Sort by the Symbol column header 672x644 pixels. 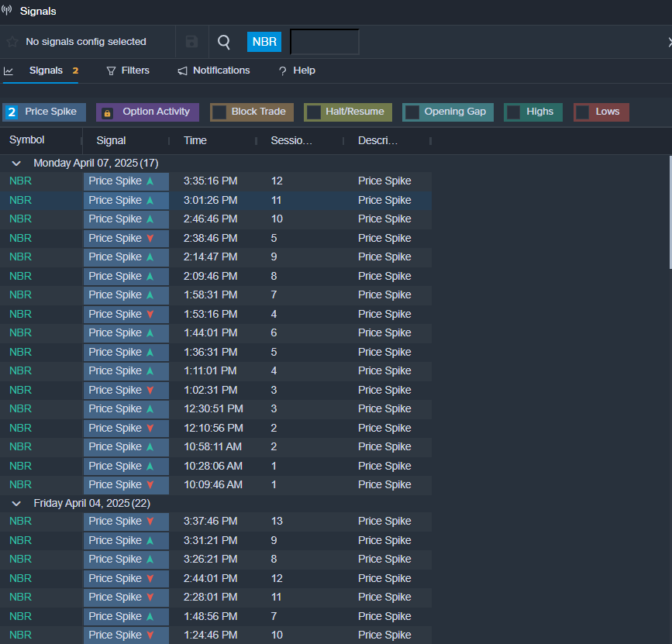(27, 139)
